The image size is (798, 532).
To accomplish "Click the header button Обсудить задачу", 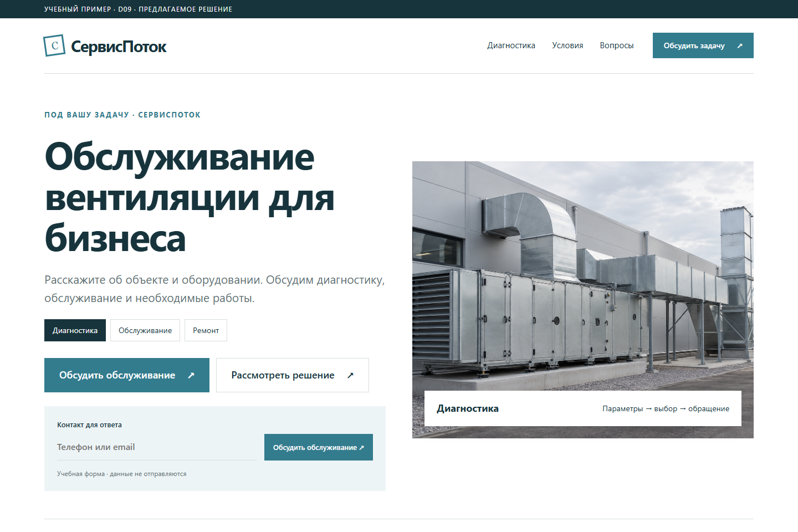I will (x=703, y=45).
